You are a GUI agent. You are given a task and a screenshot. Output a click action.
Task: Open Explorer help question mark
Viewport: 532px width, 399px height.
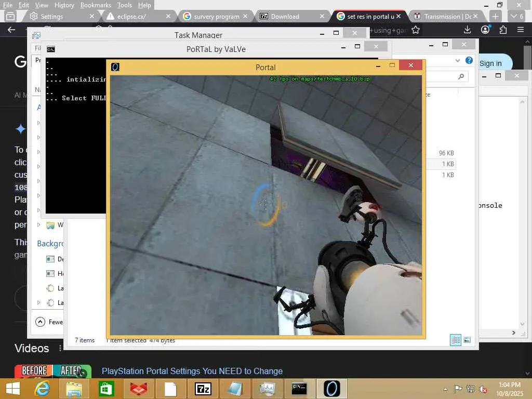[x=469, y=60]
